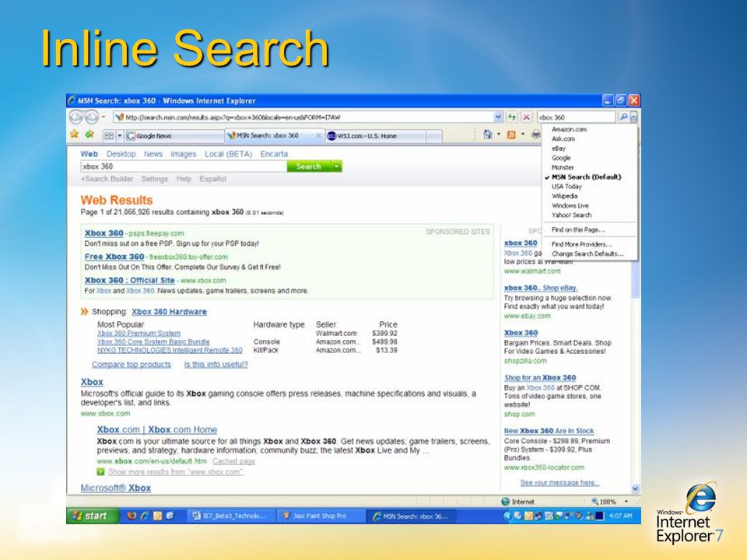Click the Internet security zone status icon
The image size is (747, 560).
(506, 502)
